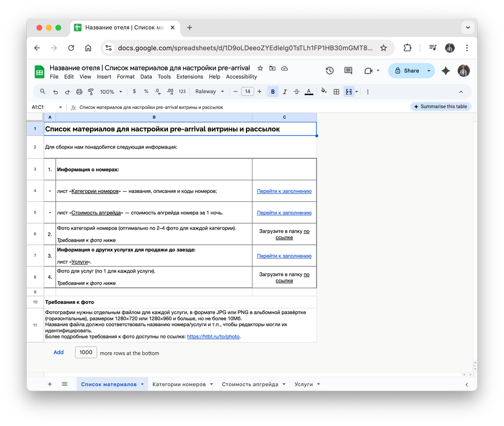The width and height of the screenshot is (504, 426).
Task: Open Google Sheets home logo
Action: tap(39, 72)
